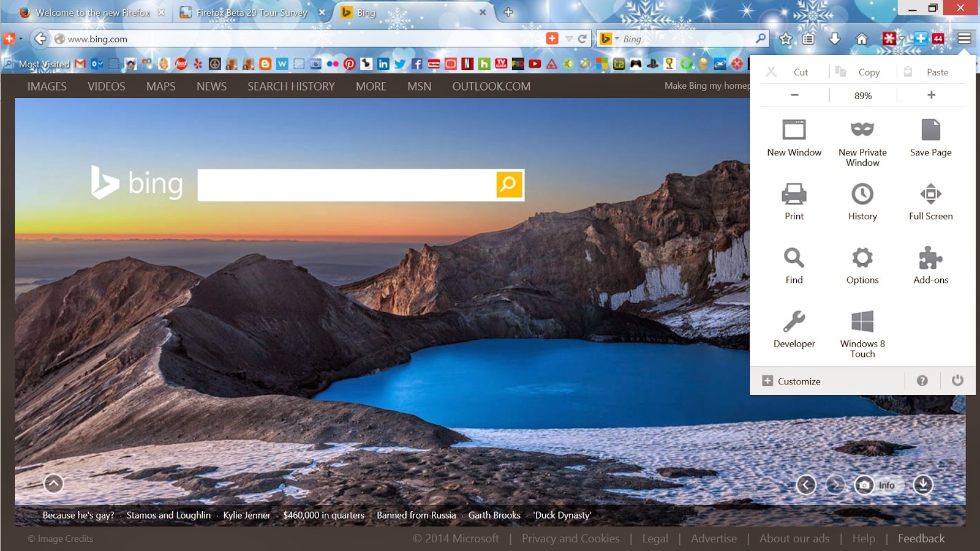Show Info about the Bing background image
The image size is (980, 551).
pyautogui.click(x=883, y=485)
